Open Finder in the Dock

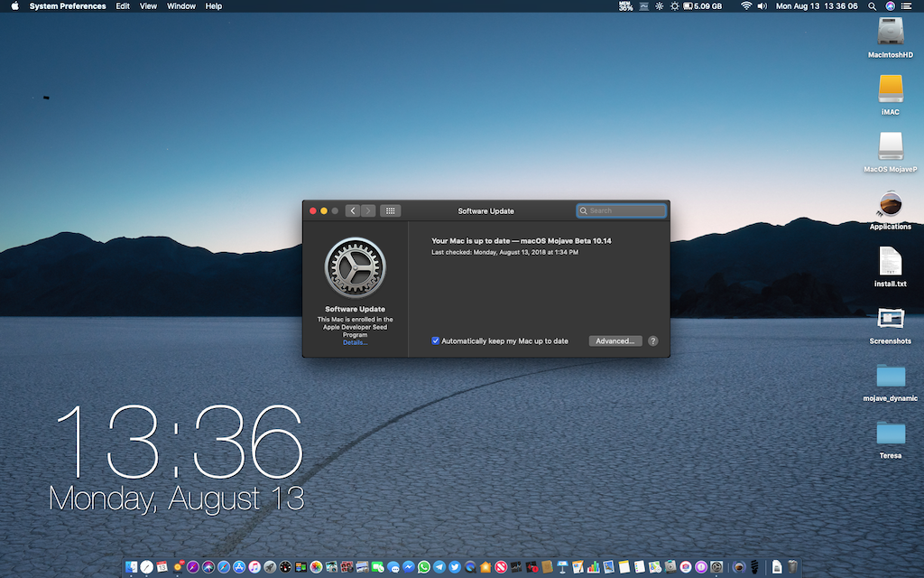(131, 567)
